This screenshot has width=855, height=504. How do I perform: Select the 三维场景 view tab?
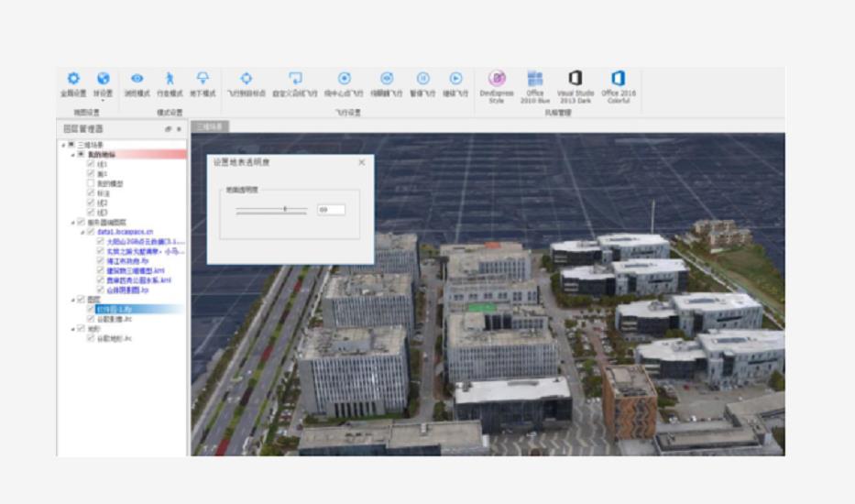coord(210,126)
